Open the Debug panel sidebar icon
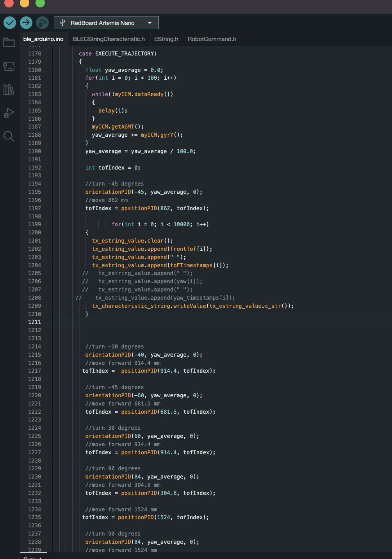This screenshot has width=392, height=559. click(x=9, y=113)
